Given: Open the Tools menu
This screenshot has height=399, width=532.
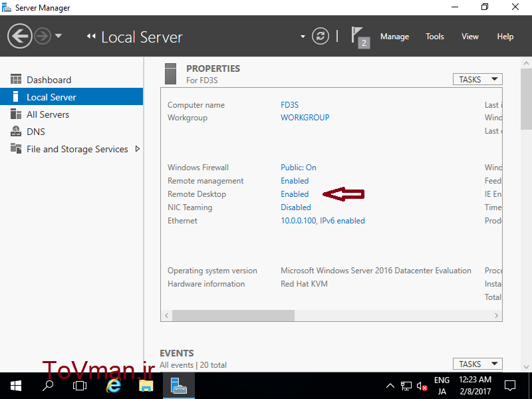Looking at the screenshot, I should click(435, 37).
